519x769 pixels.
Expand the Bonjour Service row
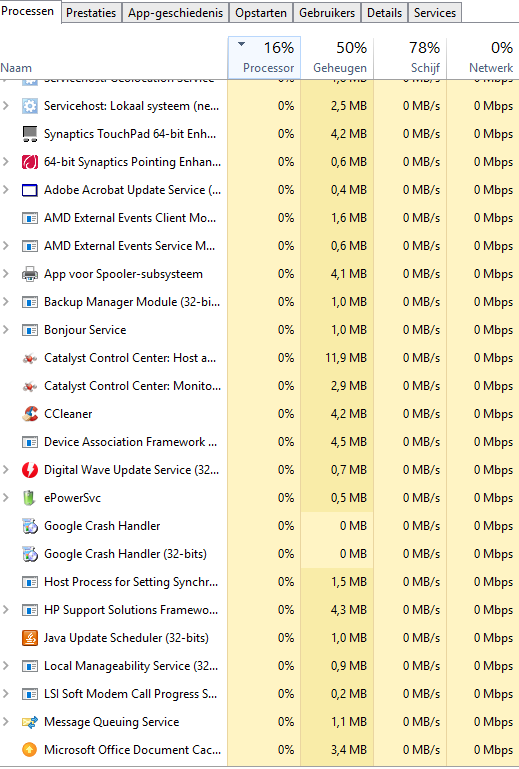click(x=6, y=329)
